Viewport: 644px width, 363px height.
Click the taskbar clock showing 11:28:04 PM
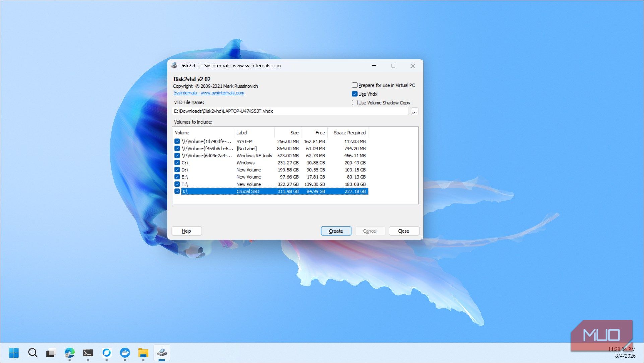[622, 349]
